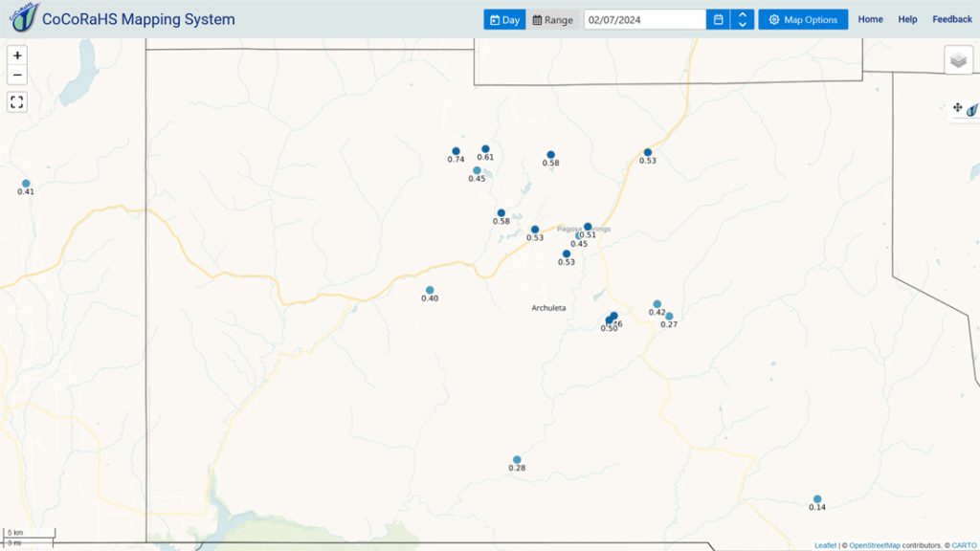Click the CoCoRaHS Mapping System title

139,19
